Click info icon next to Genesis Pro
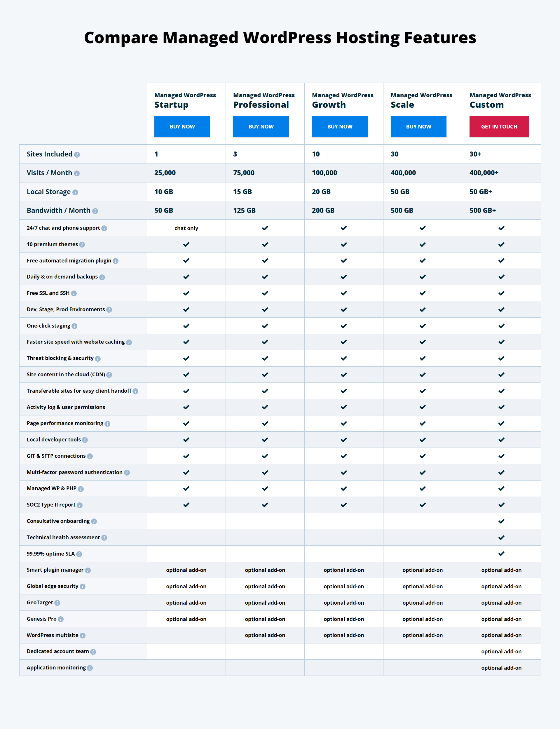Screen dimensions: 560x729 click(x=61, y=619)
